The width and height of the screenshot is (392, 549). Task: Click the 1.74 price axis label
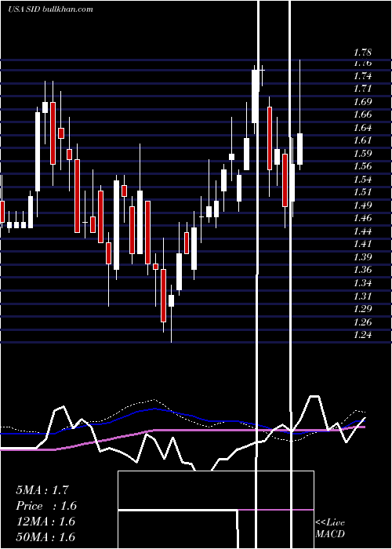[x=362, y=76]
